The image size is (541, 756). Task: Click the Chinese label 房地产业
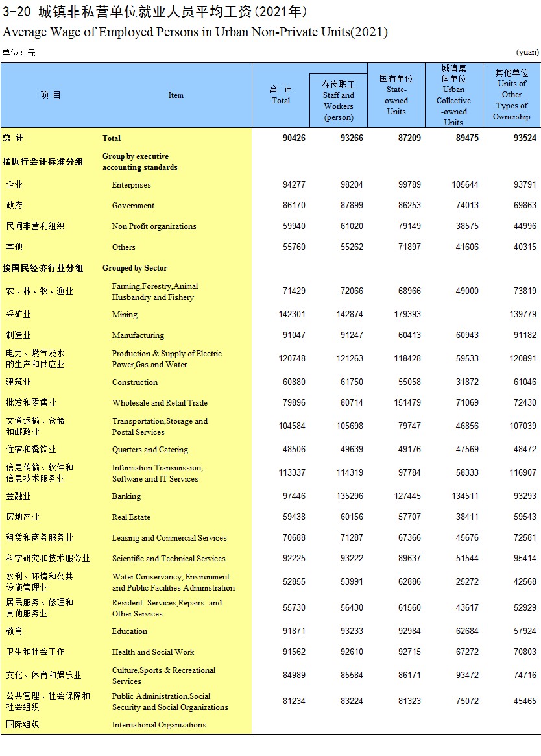coord(23,517)
